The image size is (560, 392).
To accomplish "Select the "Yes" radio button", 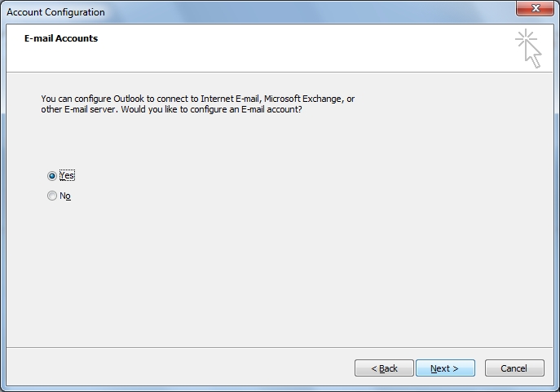I will 52,175.
